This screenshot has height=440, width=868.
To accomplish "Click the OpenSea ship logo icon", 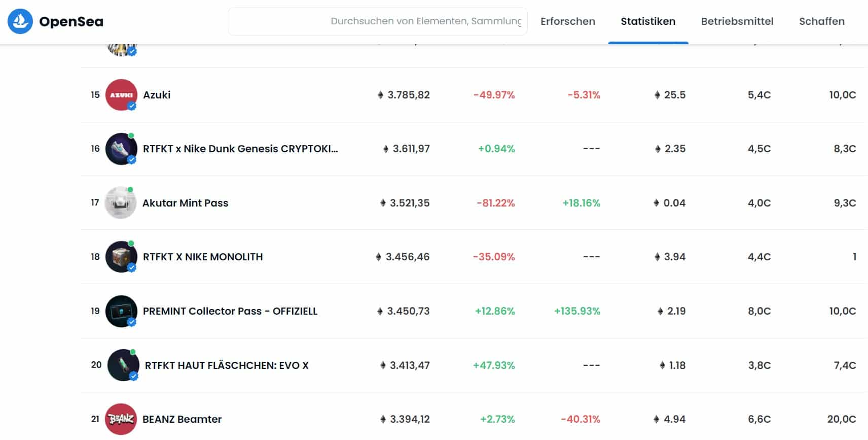I will click(x=20, y=21).
